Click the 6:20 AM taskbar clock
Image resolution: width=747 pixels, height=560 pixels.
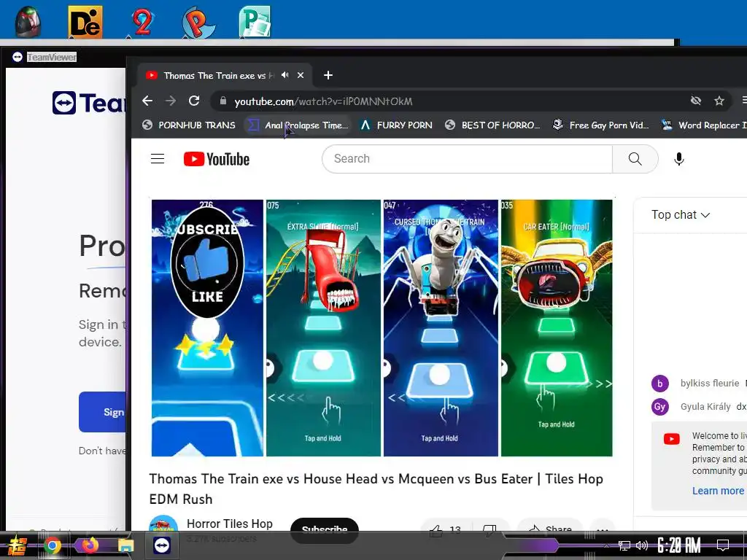pyautogui.click(x=679, y=545)
